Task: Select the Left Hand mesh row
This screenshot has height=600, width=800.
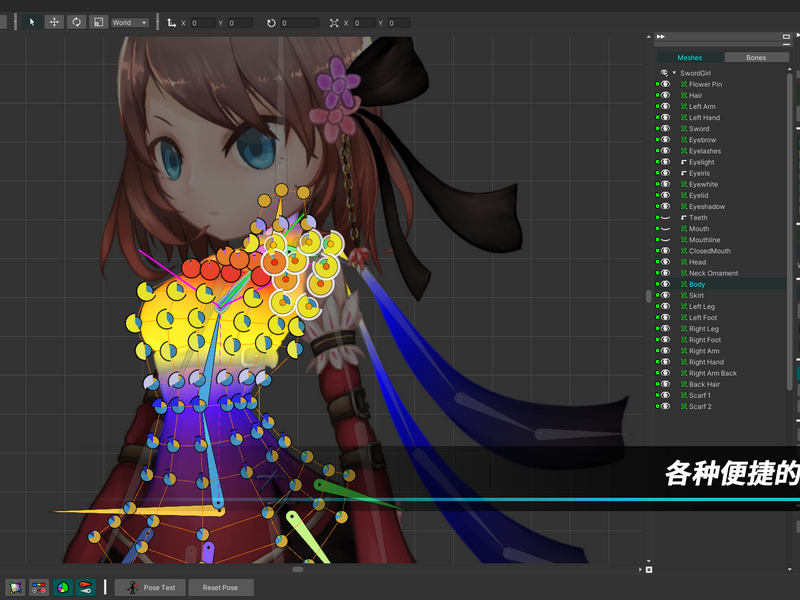Action: coord(721,117)
